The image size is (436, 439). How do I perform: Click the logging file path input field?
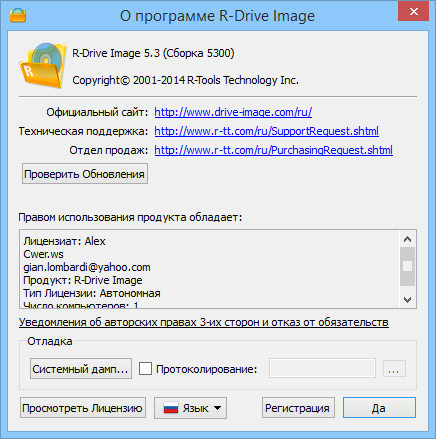click(322, 368)
